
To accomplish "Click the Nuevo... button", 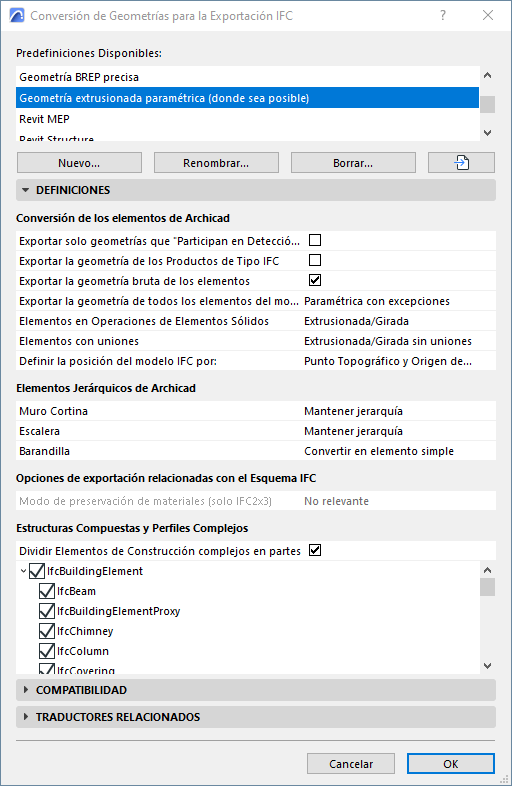I will 79,163.
